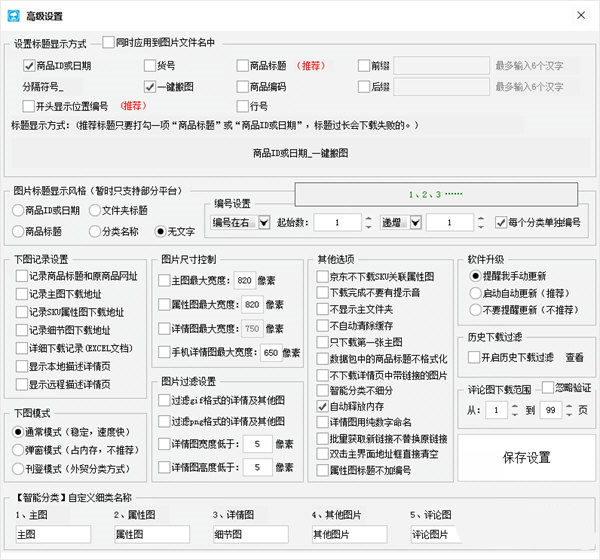Check 记录商品标题和原商品网址

pyautogui.click(x=22, y=276)
